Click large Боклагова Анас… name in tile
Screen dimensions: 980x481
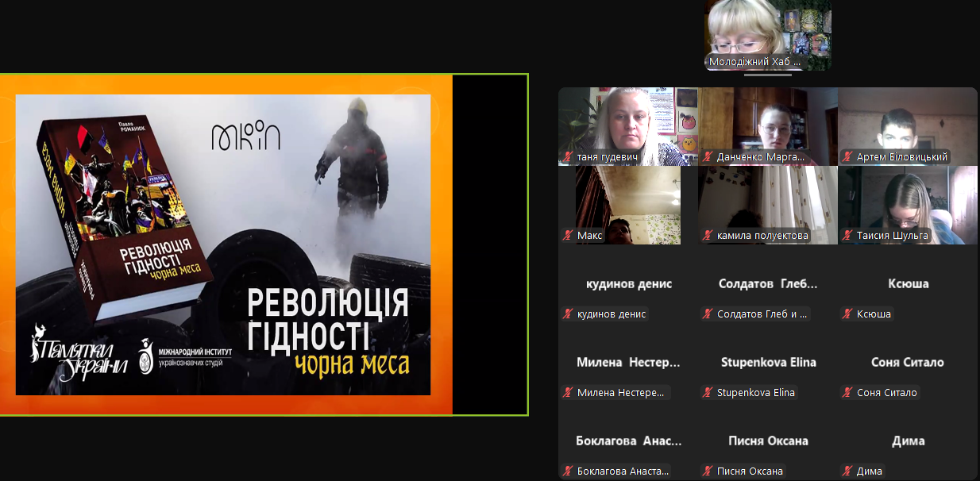(x=629, y=441)
